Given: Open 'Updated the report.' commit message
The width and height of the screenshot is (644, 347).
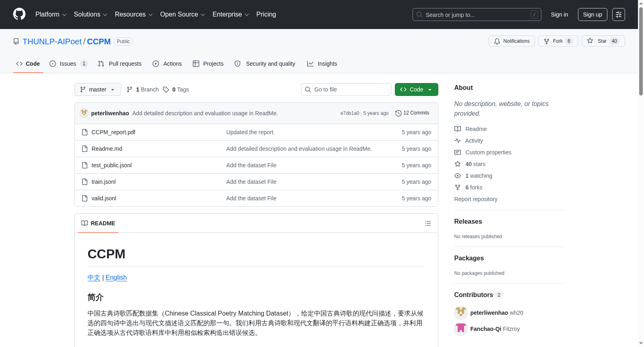Looking at the screenshot, I should pyautogui.click(x=250, y=132).
